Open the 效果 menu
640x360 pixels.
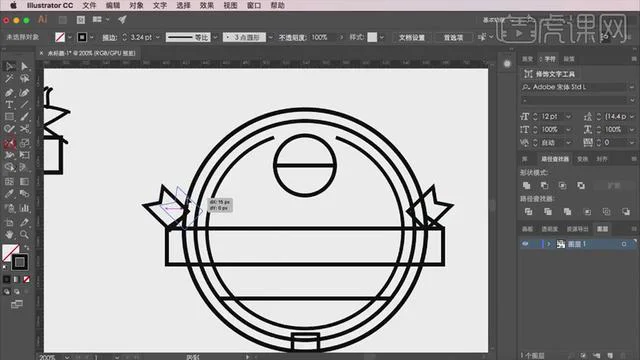(x=207, y=5)
